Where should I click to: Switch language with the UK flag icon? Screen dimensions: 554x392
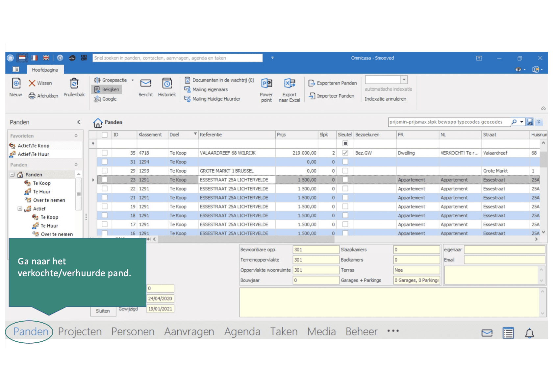click(x=46, y=58)
